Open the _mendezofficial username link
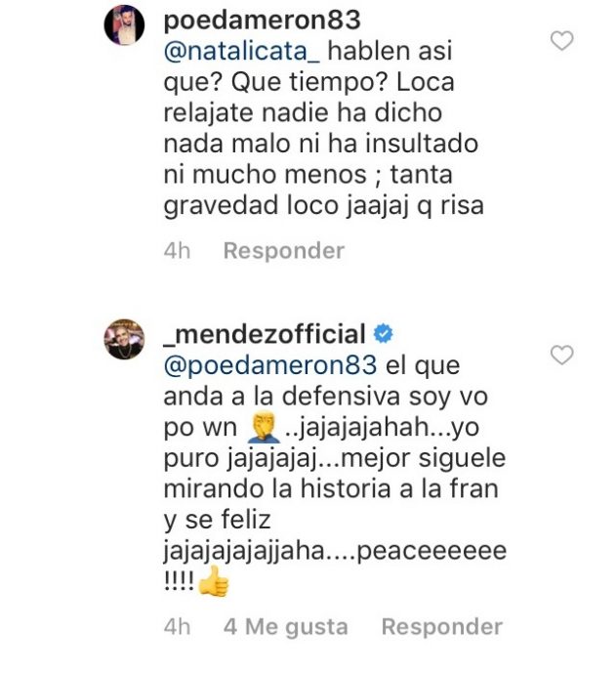Screen dimensions: 616x674 coord(262,335)
